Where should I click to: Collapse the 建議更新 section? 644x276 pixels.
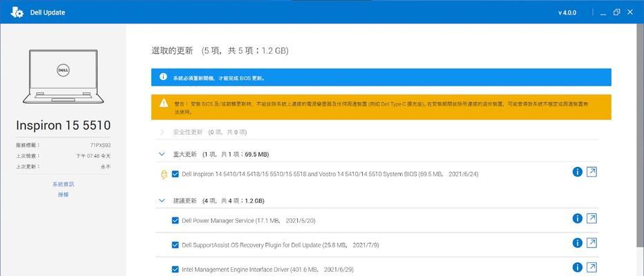click(162, 201)
